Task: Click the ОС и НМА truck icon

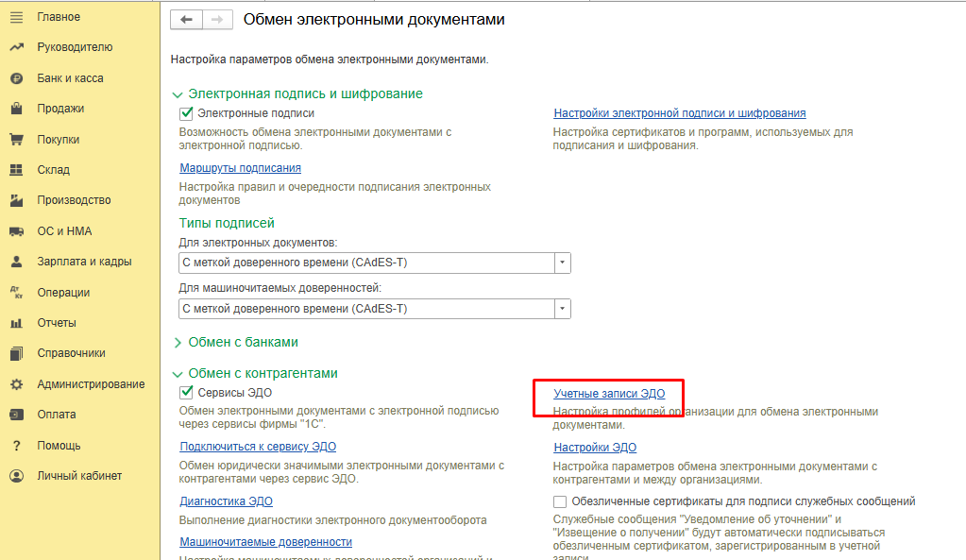Action: click(x=17, y=231)
